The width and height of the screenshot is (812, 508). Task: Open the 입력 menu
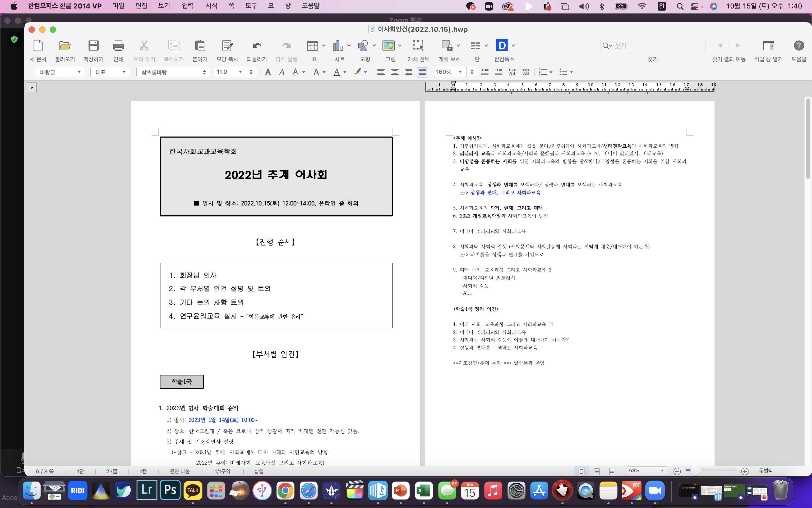188,6
